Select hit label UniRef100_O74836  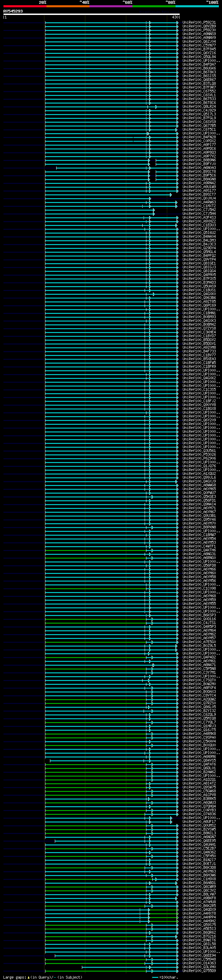(x=199, y=814)
